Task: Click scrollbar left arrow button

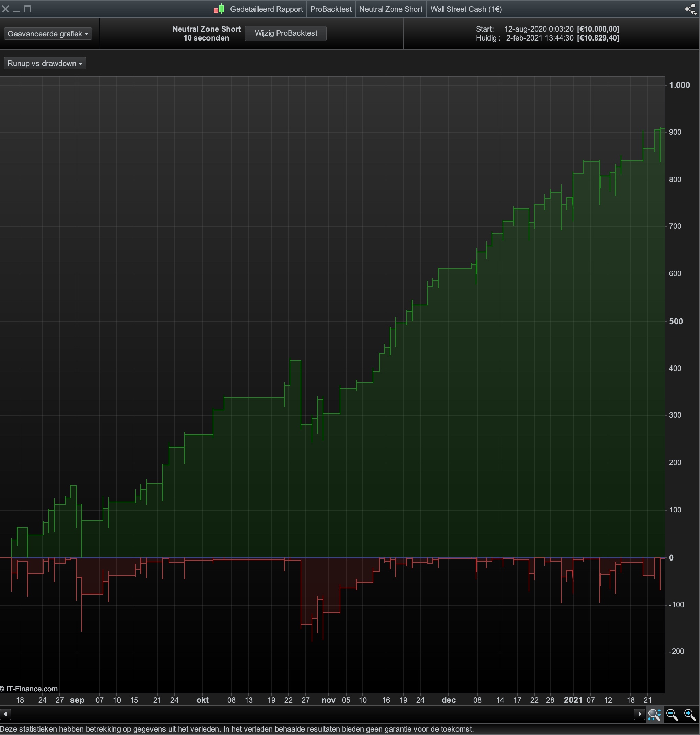Action: [5, 714]
